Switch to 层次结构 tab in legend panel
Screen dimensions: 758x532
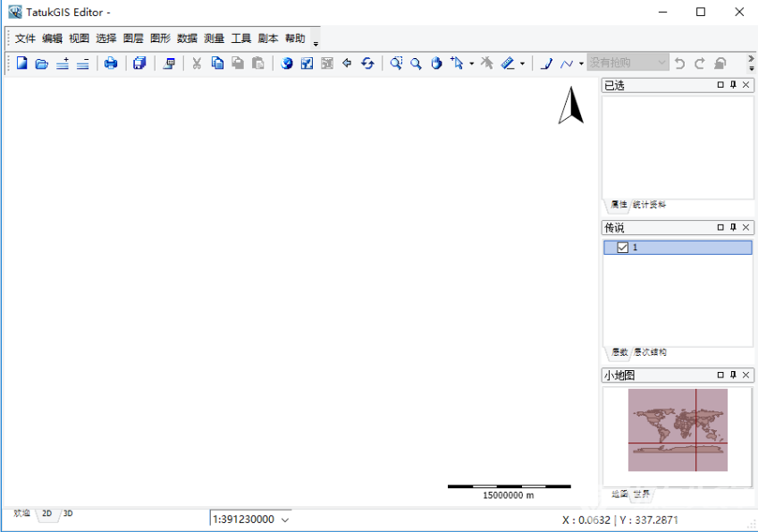[x=650, y=352]
